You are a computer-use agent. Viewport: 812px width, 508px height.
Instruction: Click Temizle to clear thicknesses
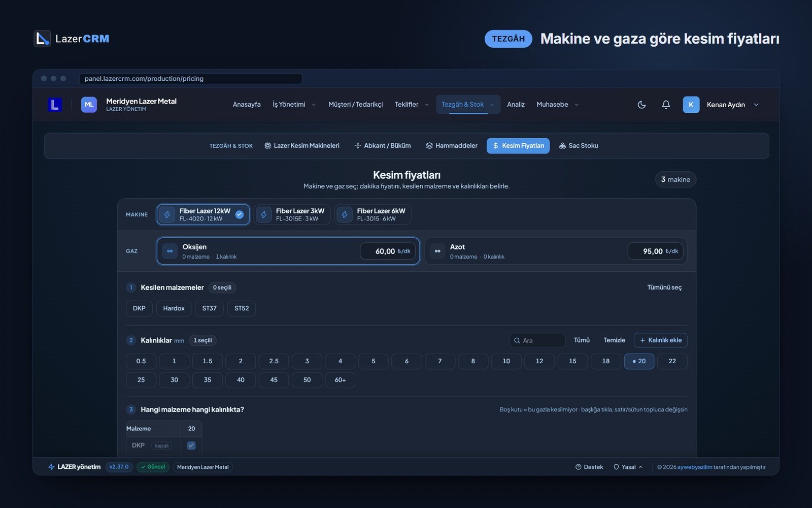(614, 340)
